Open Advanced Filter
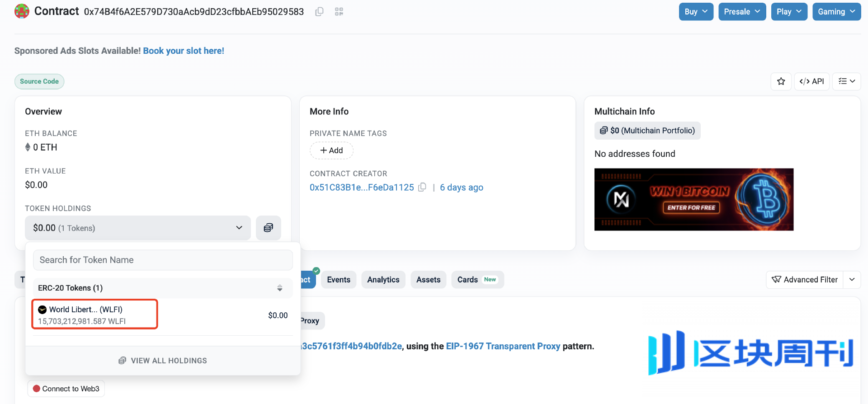The image size is (868, 404). click(x=804, y=280)
